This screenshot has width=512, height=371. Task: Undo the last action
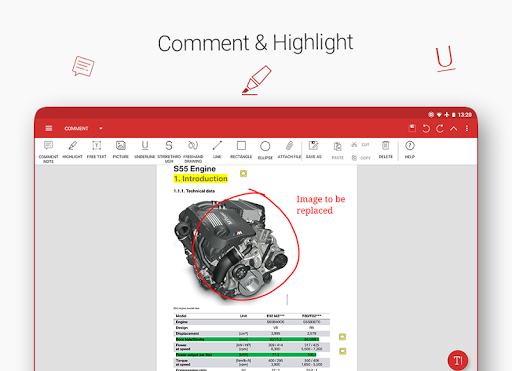(x=426, y=128)
